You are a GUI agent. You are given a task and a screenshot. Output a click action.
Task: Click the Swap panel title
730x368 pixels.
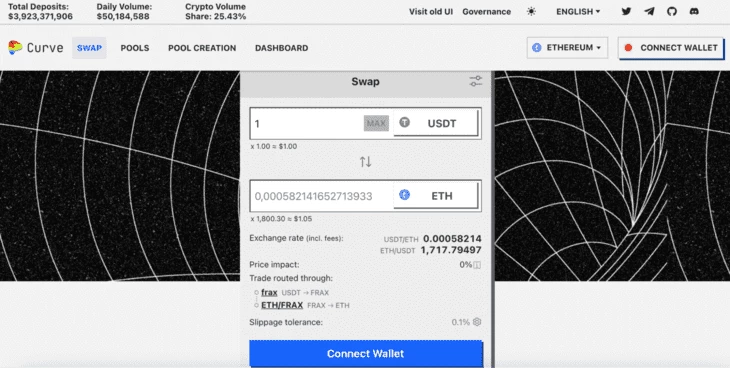(365, 82)
